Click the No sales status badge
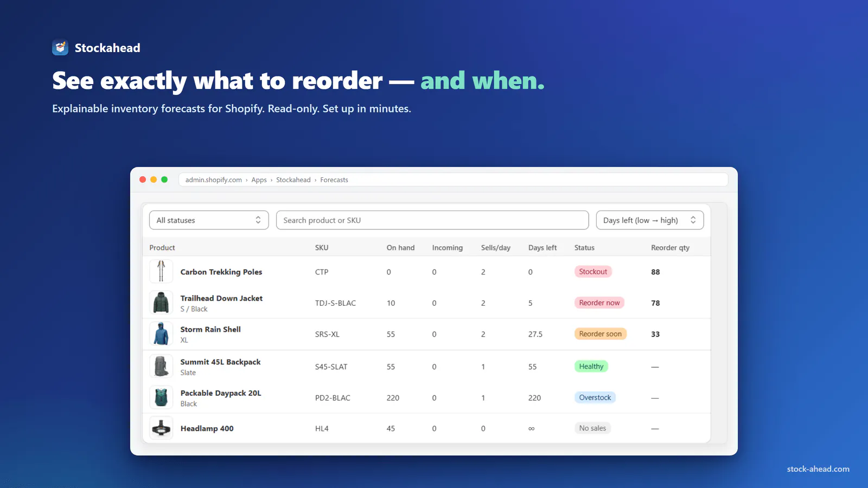This screenshot has width=868, height=488. [x=592, y=428]
